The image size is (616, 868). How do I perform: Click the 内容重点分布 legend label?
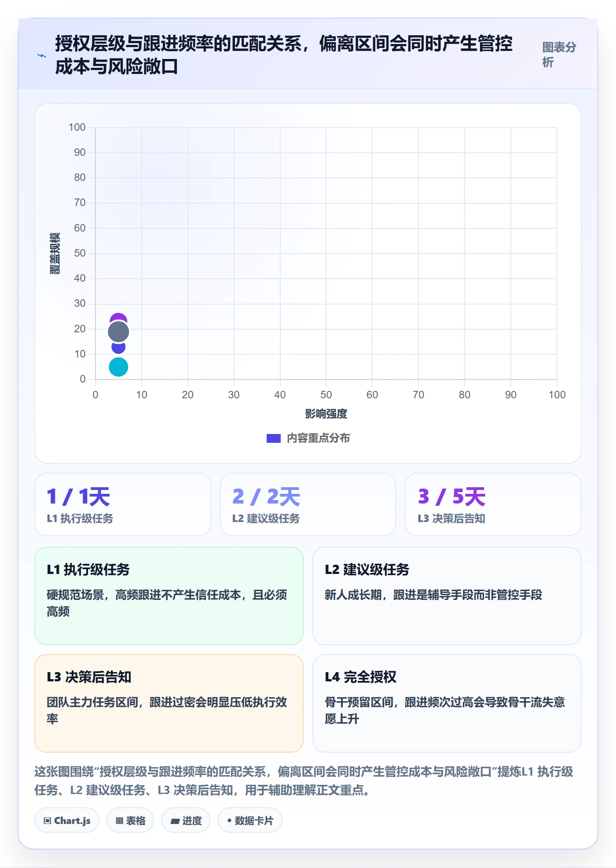point(319,438)
